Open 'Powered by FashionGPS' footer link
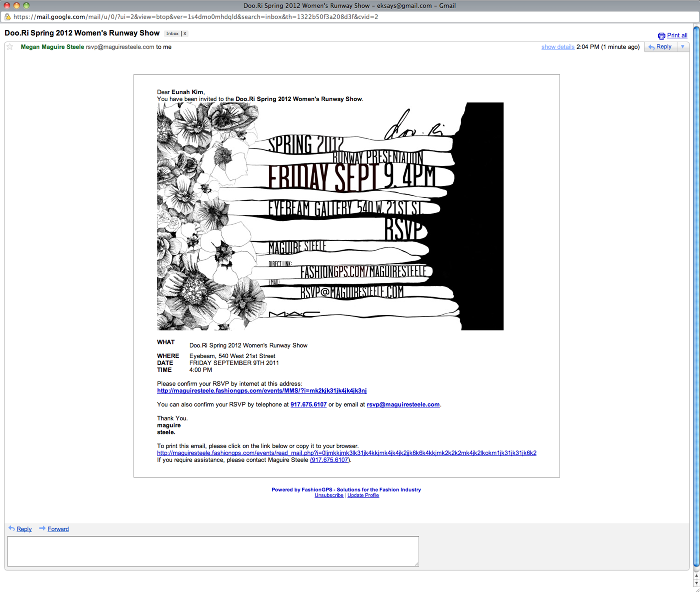Viewport: 700px width, 592px height. pos(346,490)
